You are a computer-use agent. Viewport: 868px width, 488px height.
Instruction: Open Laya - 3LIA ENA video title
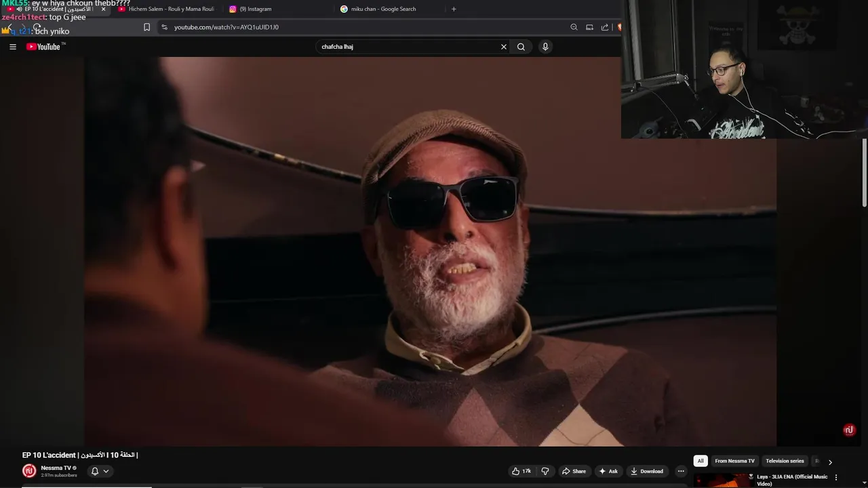tap(792, 480)
